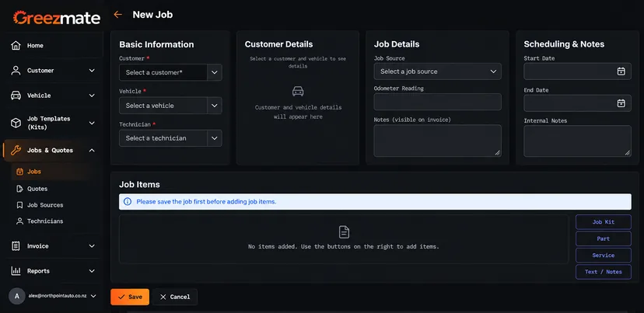
Task: Open the End Date calendar picker icon
Action: (621, 103)
